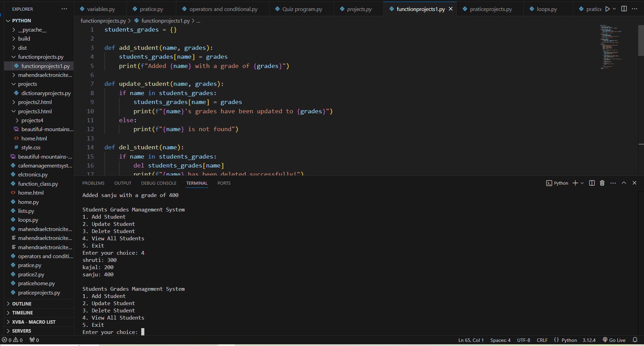The width and height of the screenshot is (644, 346).
Task: Open the new terminal launch profile dropdown
Action: pyautogui.click(x=582, y=183)
